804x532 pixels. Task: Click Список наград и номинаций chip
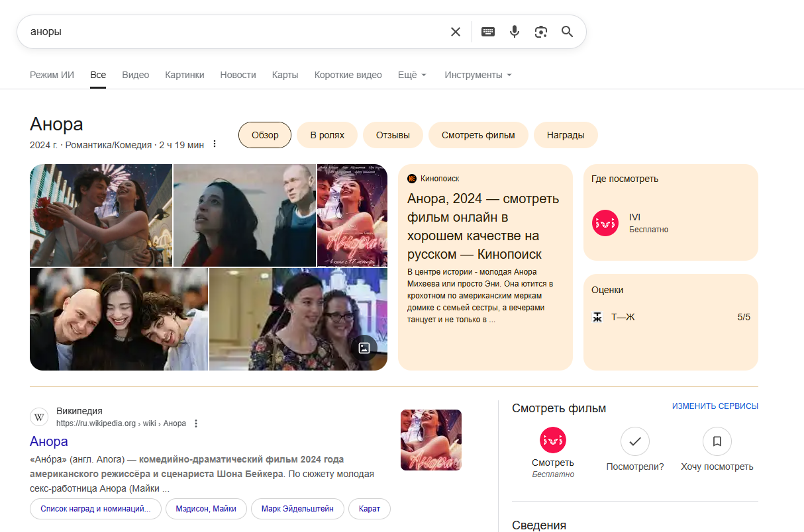(x=95, y=509)
